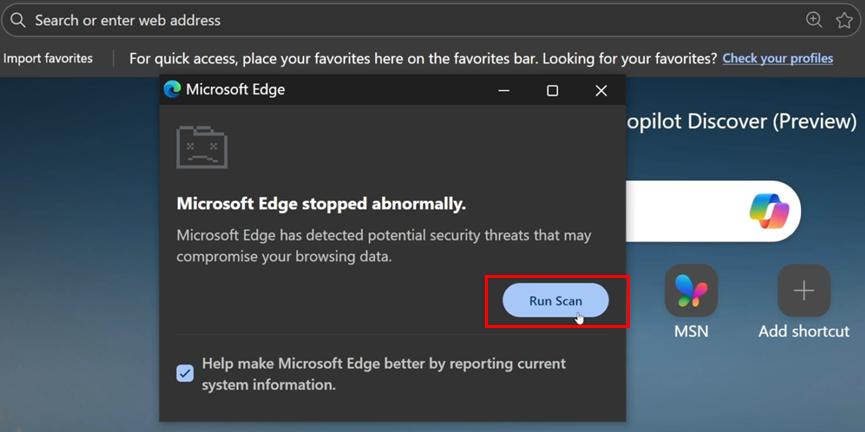Click the sad folder crash icon
This screenshot has height=432, width=865.
pyautogui.click(x=202, y=147)
